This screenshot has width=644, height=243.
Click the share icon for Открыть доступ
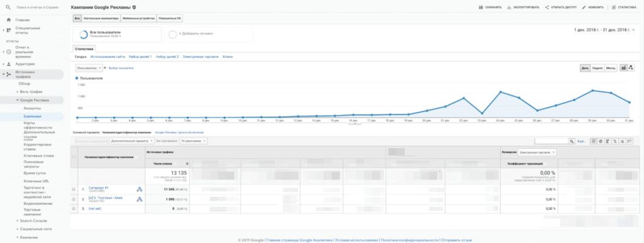547,8
